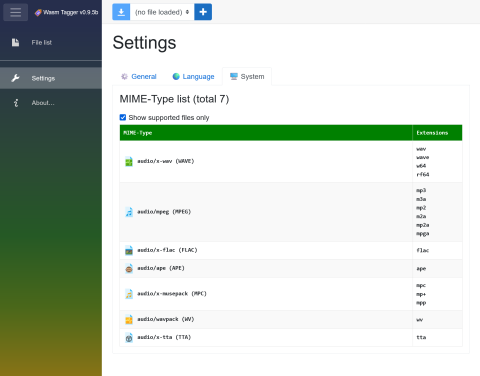Viewport: 480px width, 376px height.
Task: Click the Settings page heading
Action: pos(144,43)
